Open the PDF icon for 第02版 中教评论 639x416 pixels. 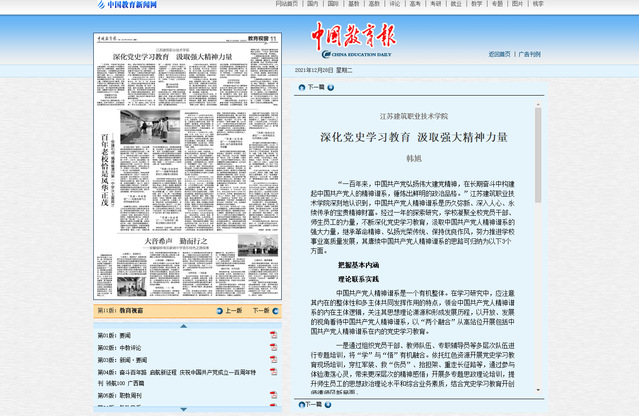click(273, 347)
